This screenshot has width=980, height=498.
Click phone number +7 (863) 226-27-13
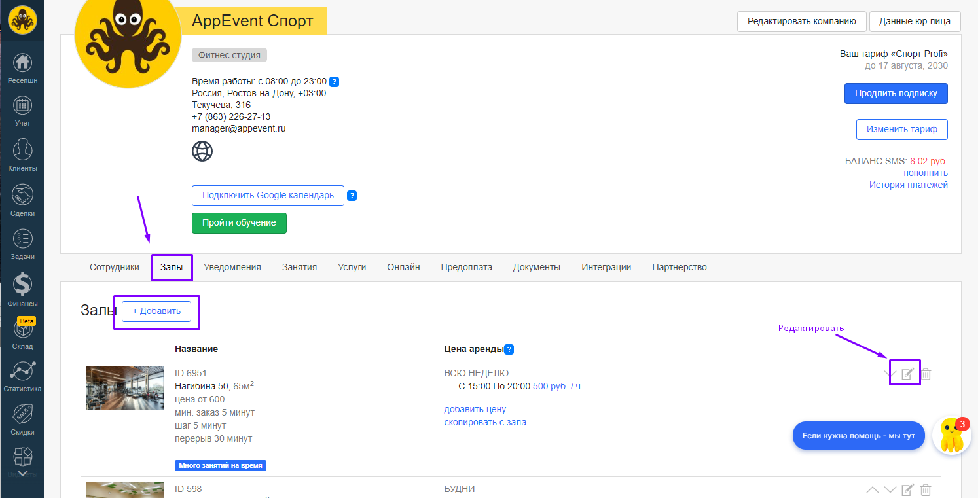pyautogui.click(x=231, y=116)
